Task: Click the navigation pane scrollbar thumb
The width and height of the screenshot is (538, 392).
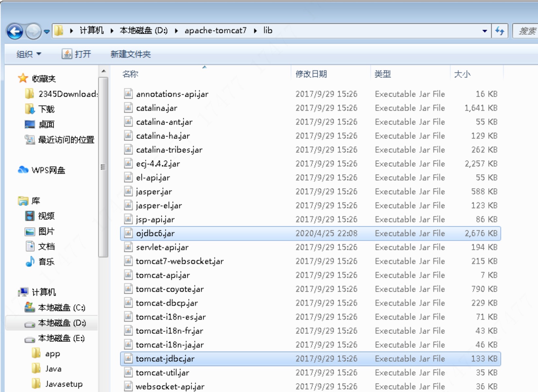Action: pyautogui.click(x=103, y=167)
